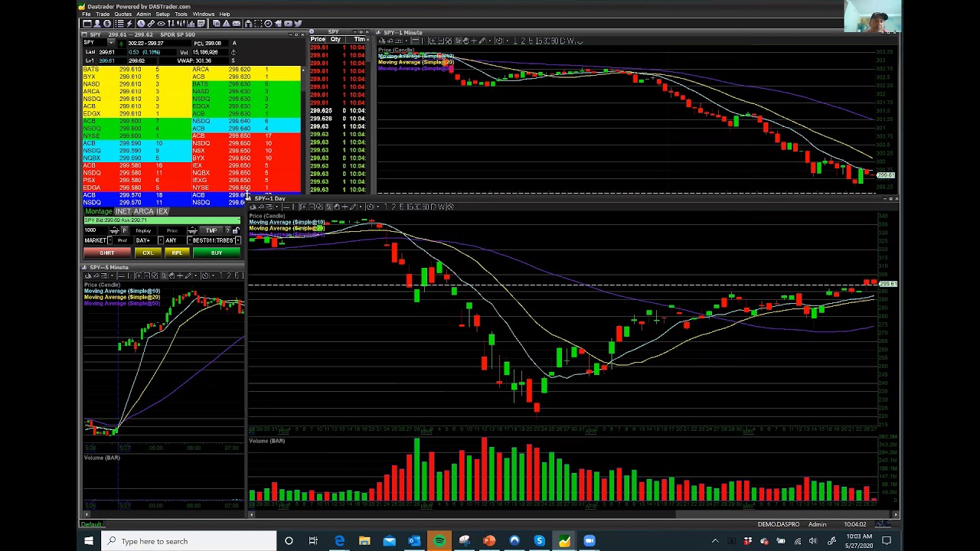
Task: Open the DAY+ time-in-force dropdown
Action: [x=160, y=240]
